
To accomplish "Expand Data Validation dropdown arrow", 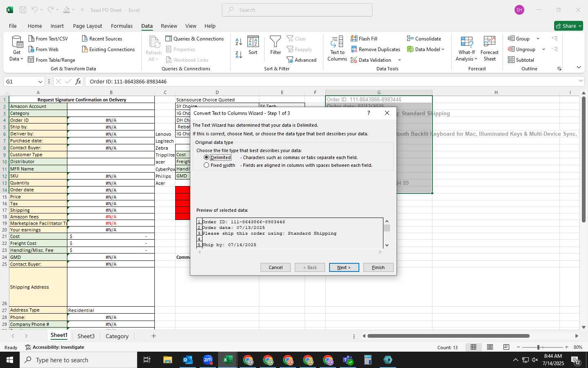I will click(x=399, y=60).
